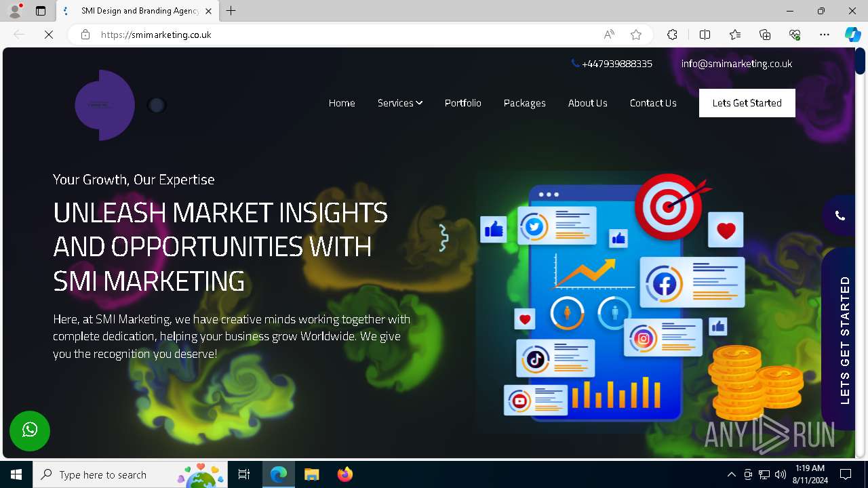The height and width of the screenshot is (488, 868).
Task: Open a new browser tab
Action: click(x=231, y=11)
